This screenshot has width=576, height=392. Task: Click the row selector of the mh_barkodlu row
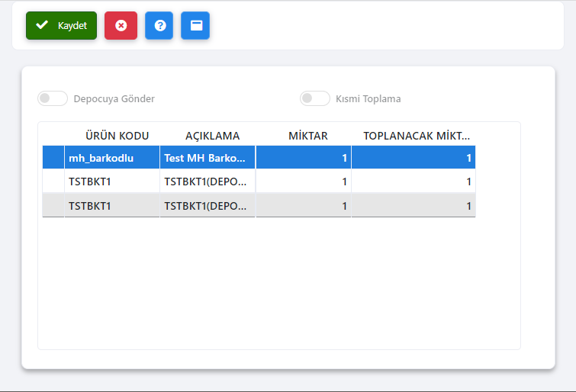(x=53, y=158)
